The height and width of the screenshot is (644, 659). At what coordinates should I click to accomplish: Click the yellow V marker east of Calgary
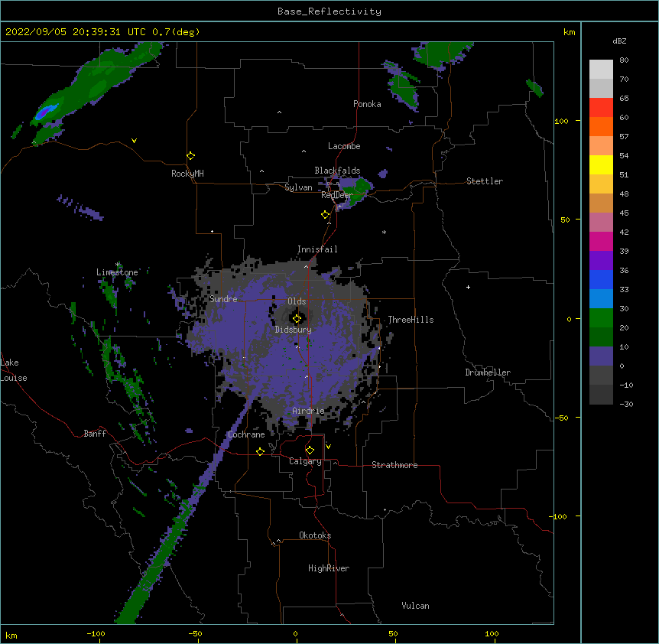pyautogui.click(x=328, y=447)
